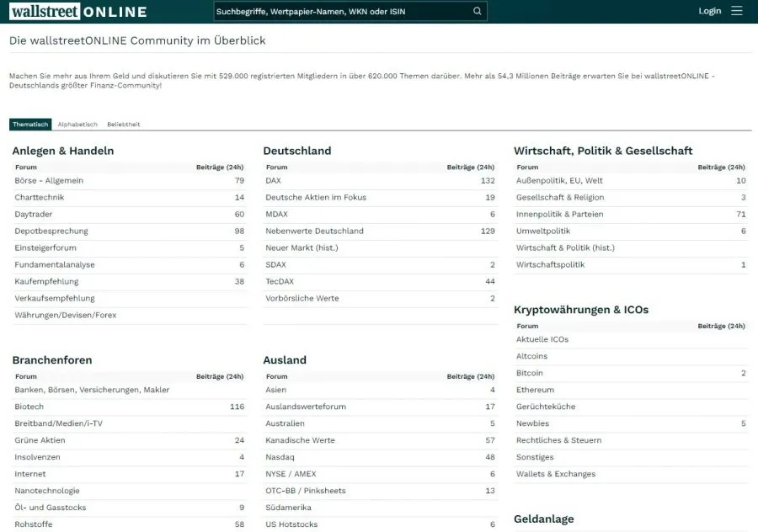Open Breitband/Medien/i-TV forum
The width and height of the screenshot is (758, 532).
pyautogui.click(x=58, y=423)
